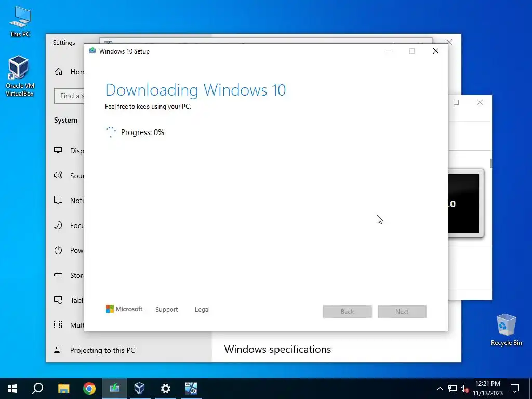Click the Find a setting search box
Screen dimensions: 532x399
coord(69,96)
